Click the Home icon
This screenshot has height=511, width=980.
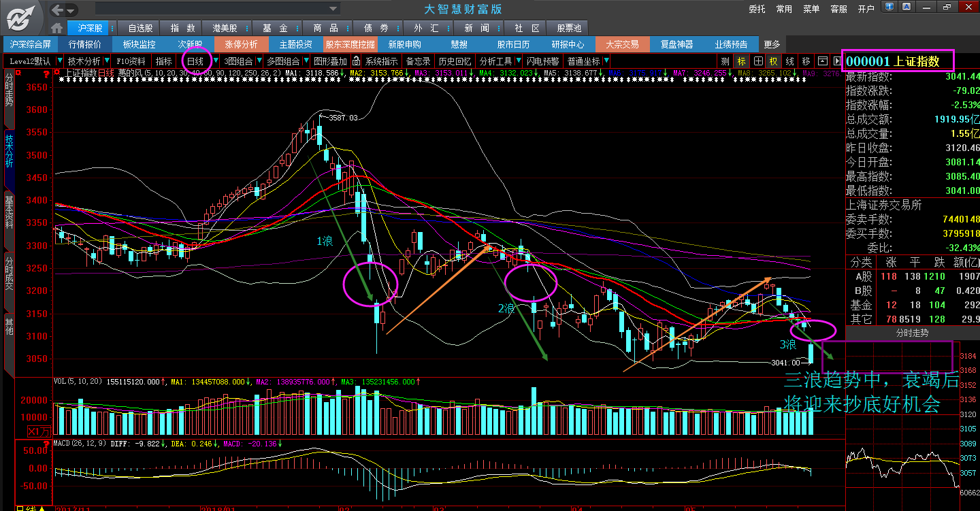57,29
